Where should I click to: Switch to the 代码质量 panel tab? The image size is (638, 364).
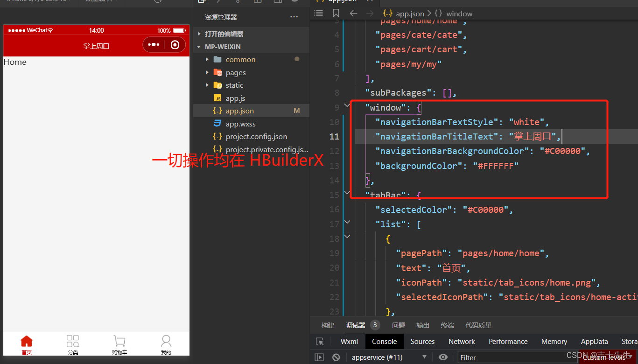pyautogui.click(x=478, y=325)
